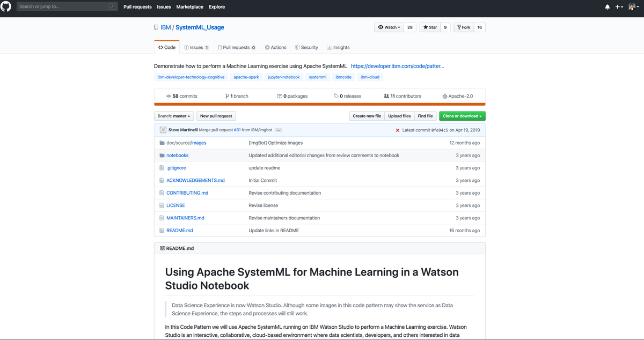
Task: Switch to repository Pull requests tab
Action: pos(237,47)
